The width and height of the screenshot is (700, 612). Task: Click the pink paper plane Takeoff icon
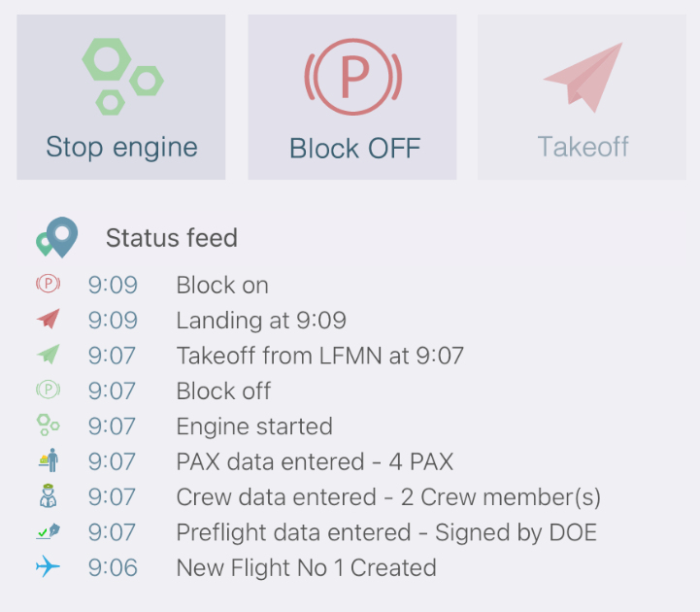pyautogui.click(x=583, y=78)
